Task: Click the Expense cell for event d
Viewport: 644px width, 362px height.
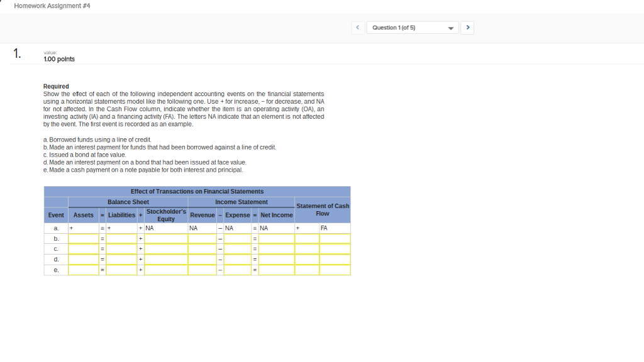Action: click(237, 260)
